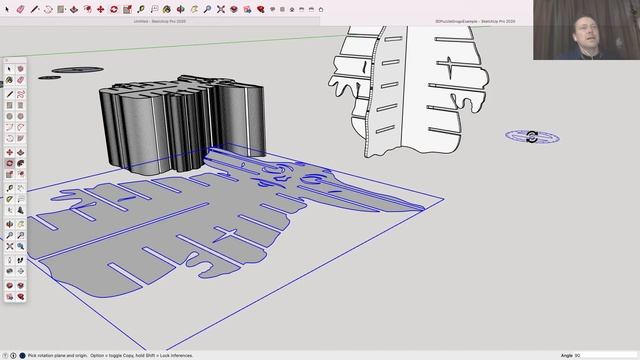Select the Scale tool in the top toolbar

tap(127, 9)
